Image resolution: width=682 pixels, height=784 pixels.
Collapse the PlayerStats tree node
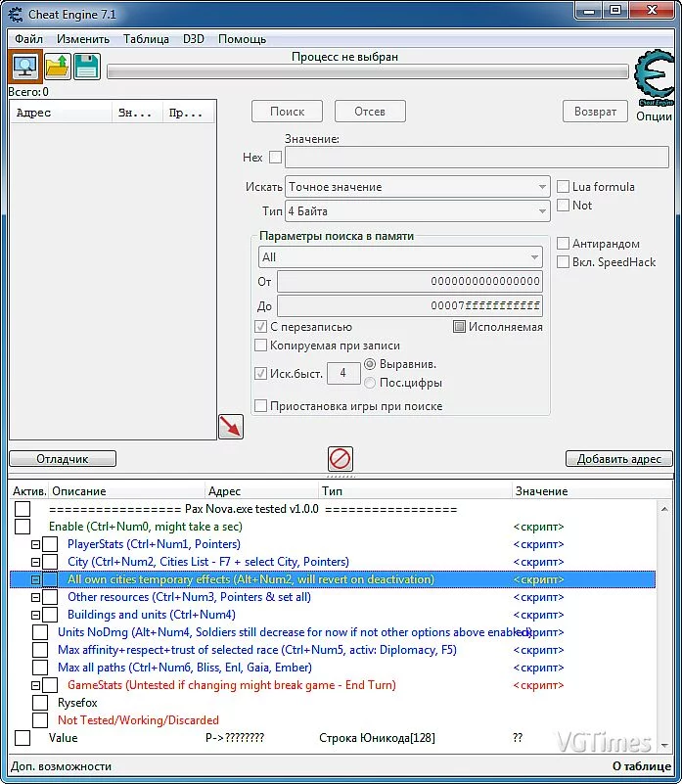[35, 544]
